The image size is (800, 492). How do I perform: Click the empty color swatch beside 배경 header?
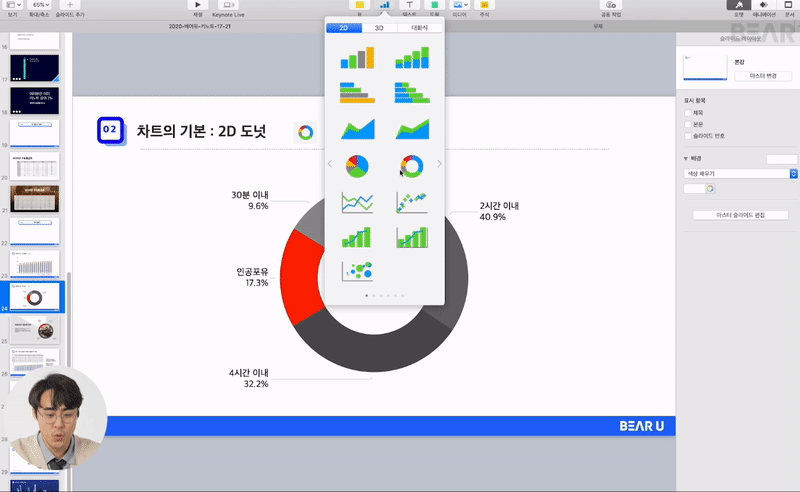(x=782, y=159)
